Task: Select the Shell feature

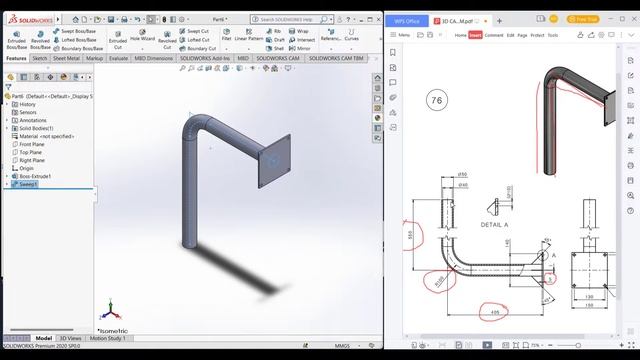Action: (x=275, y=48)
